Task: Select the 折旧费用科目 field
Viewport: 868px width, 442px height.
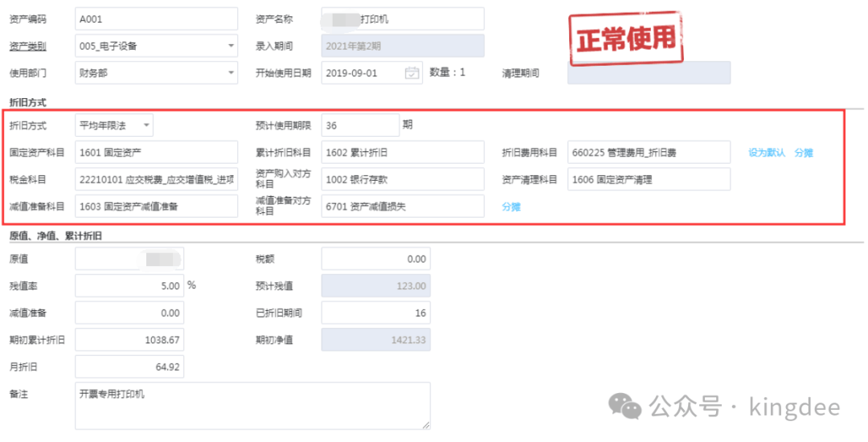Action: (x=649, y=153)
